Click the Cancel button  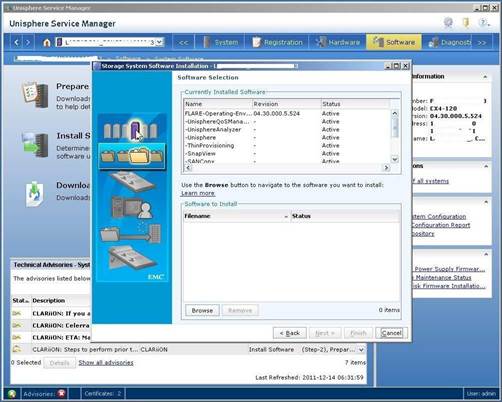(391, 333)
